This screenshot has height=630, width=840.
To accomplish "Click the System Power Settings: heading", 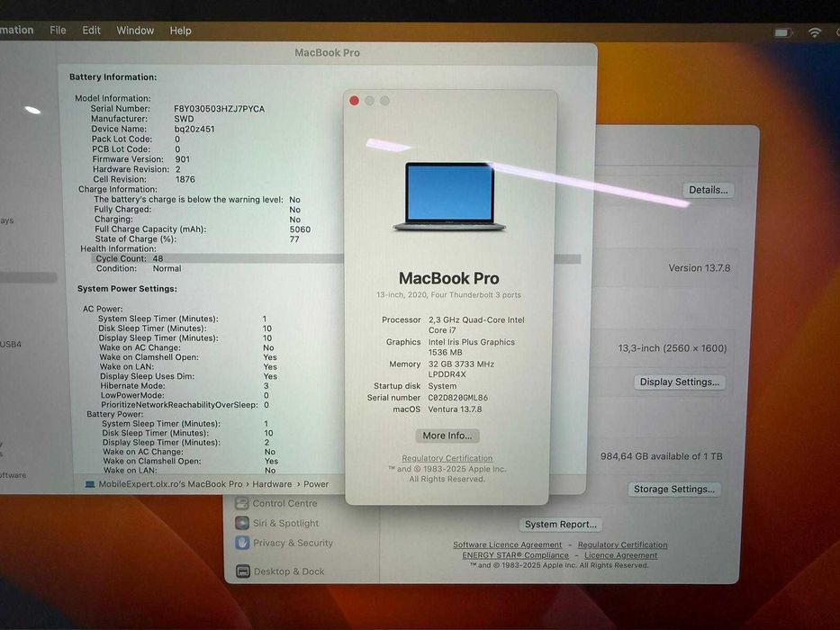I will [127, 289].
